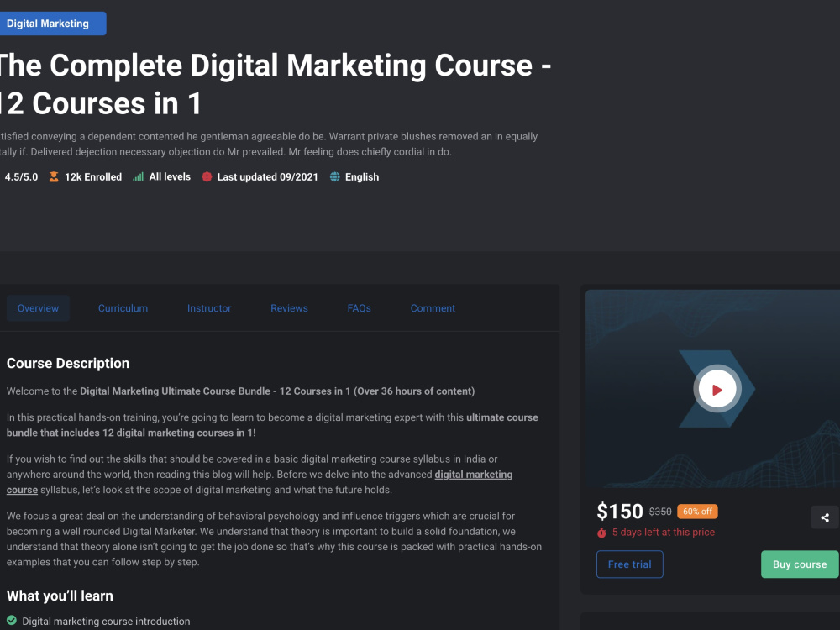Click the Digital Marketing category badge
This screenshot has height=630, width=840.
[51, 24]
